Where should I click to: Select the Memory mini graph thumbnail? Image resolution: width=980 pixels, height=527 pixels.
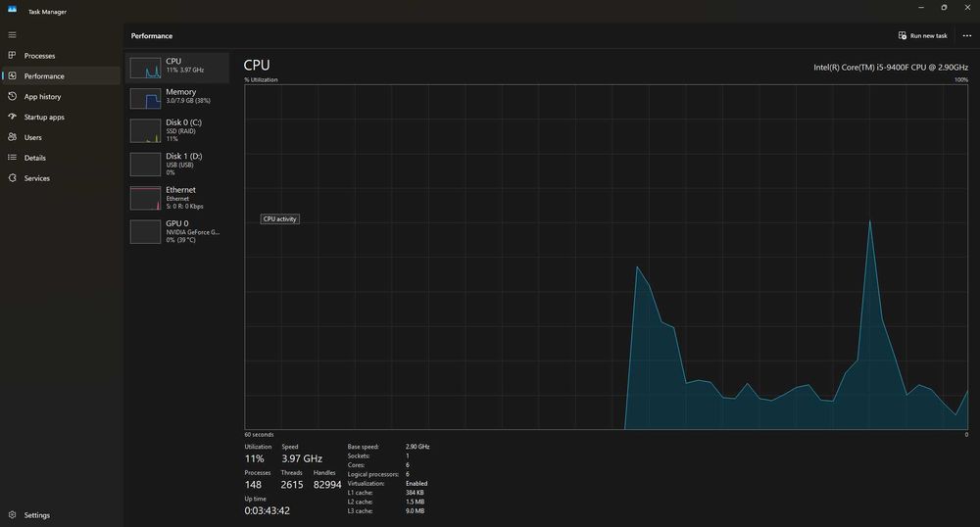[145, 99]
